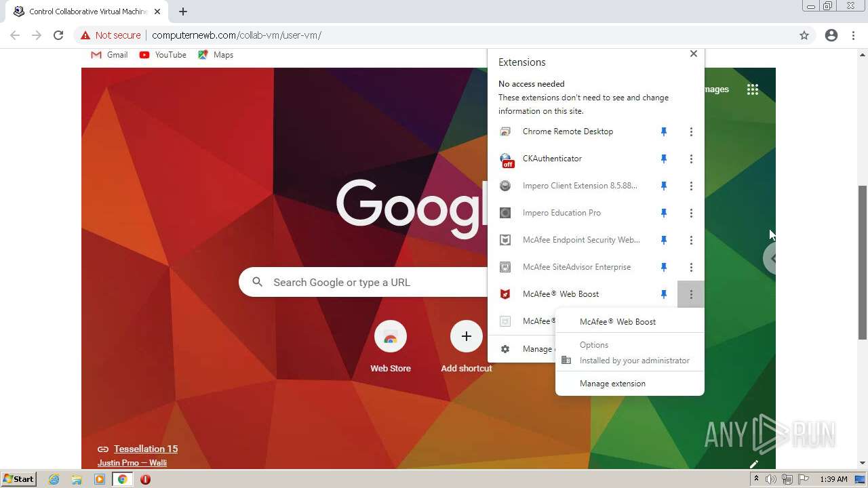Viewport: 868px width, 488px height.
Task: Unpin McAfee Endpoint Security Web from toolbar
Action: (664, 240)
